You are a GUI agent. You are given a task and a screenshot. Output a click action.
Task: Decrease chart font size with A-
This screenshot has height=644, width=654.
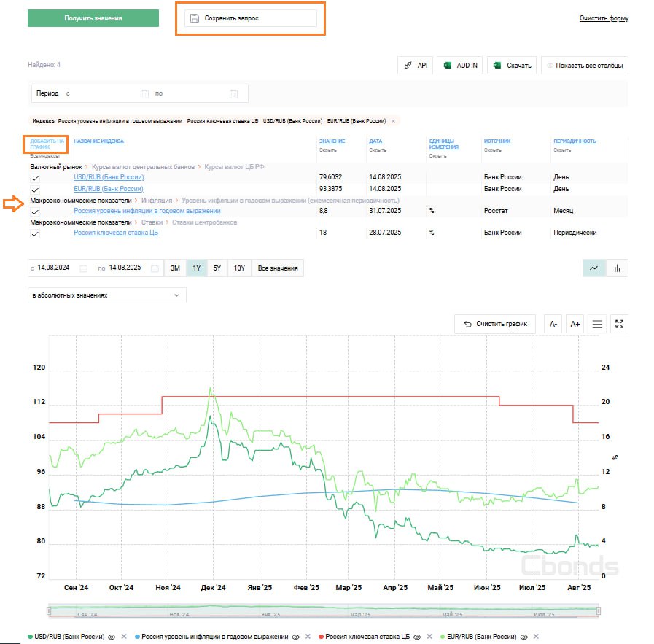pyautogui.click(x=553, y=324)
